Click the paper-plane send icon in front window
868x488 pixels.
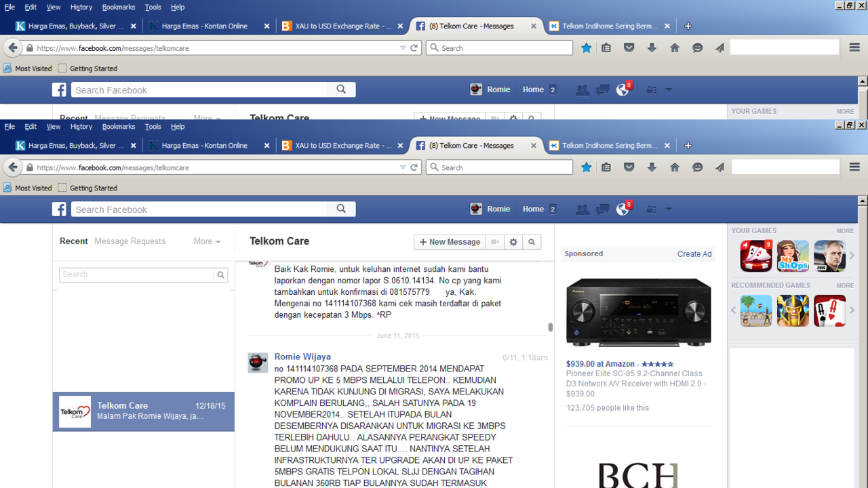click(719, 167)
